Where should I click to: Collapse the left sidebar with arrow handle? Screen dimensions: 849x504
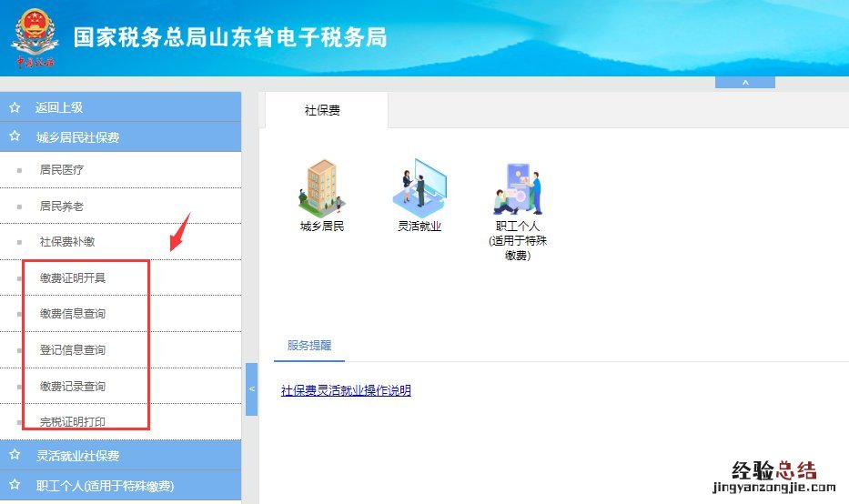click(252, 389)
